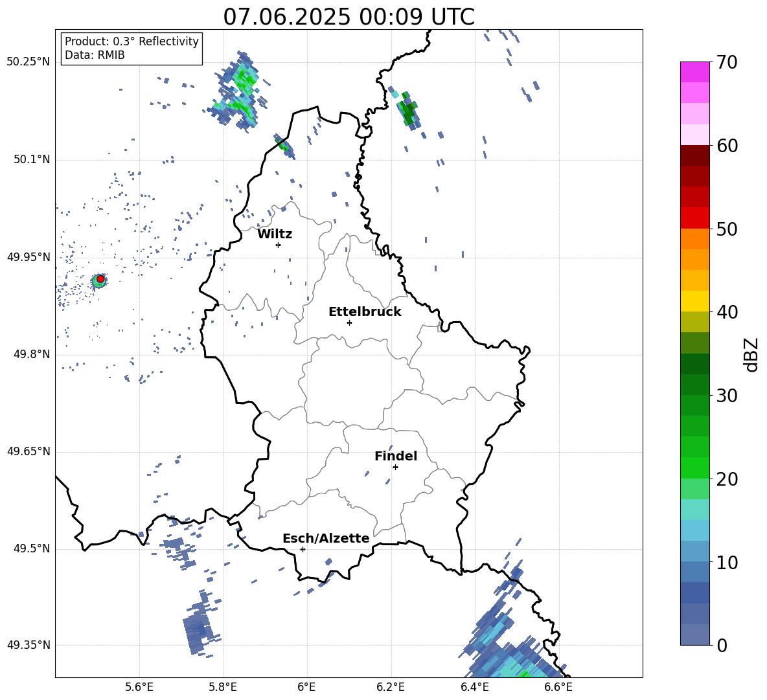Viewport: 767px width, 700px height.
Task: Pick the bright red colorbar swatch above 50
Action: pyautogui.click(x=694, y=218)
